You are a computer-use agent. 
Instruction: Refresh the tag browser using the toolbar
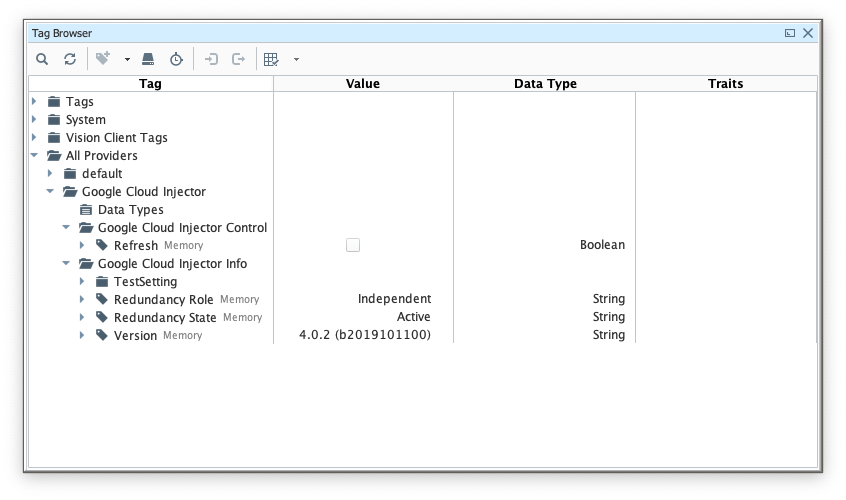(70, 59)
